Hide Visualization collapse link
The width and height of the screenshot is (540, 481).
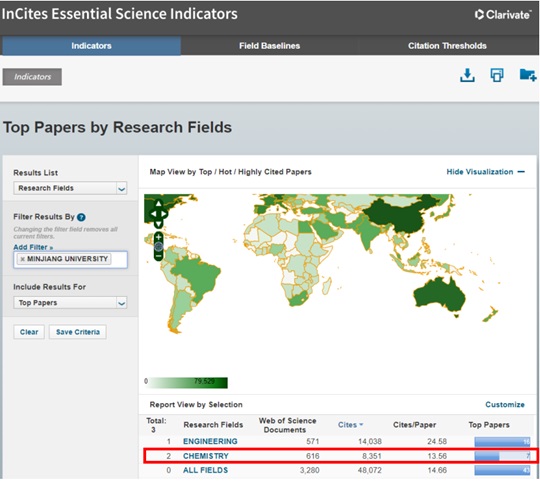point(486,172)
